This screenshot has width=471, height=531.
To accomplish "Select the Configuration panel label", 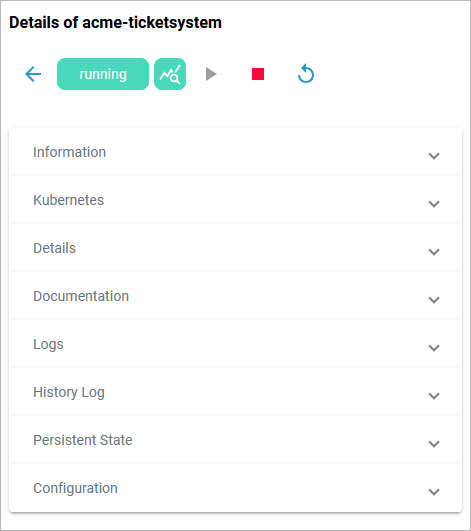I will [75, 488].
